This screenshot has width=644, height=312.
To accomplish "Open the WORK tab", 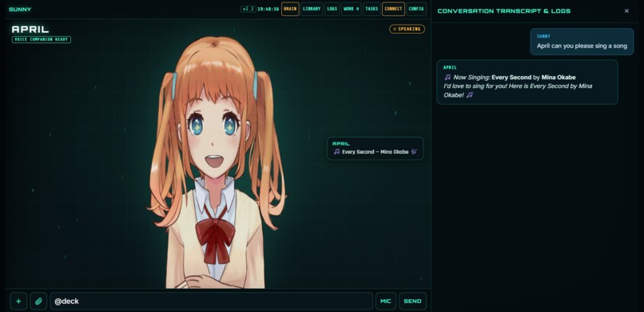I will (351, 9).
